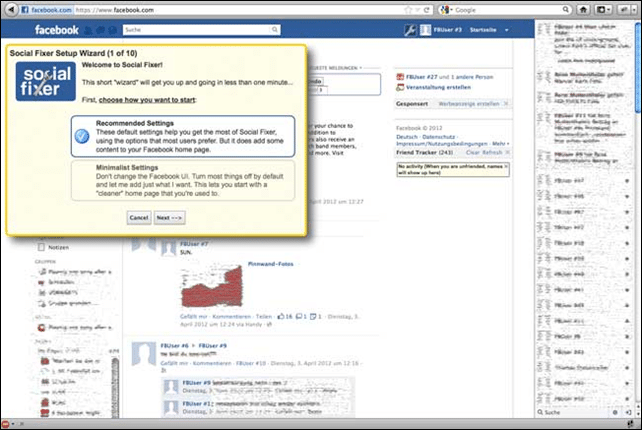
Task: Click the facebook.com site identity badge
Action: coord(46,10)
